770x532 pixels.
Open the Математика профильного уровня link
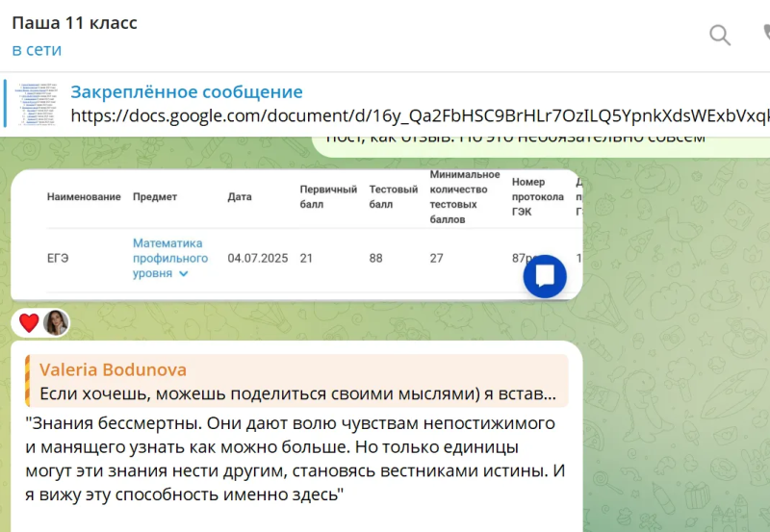click(x=170, y=258)
